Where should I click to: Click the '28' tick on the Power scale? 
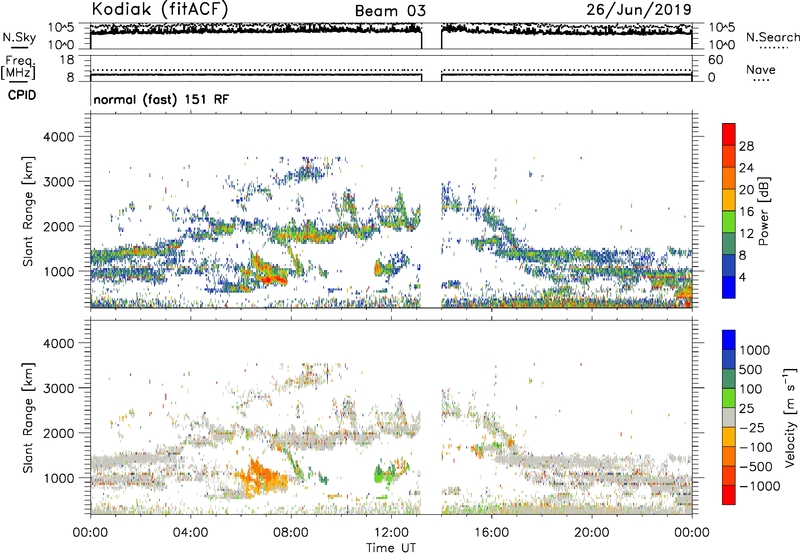click(746, 146)
